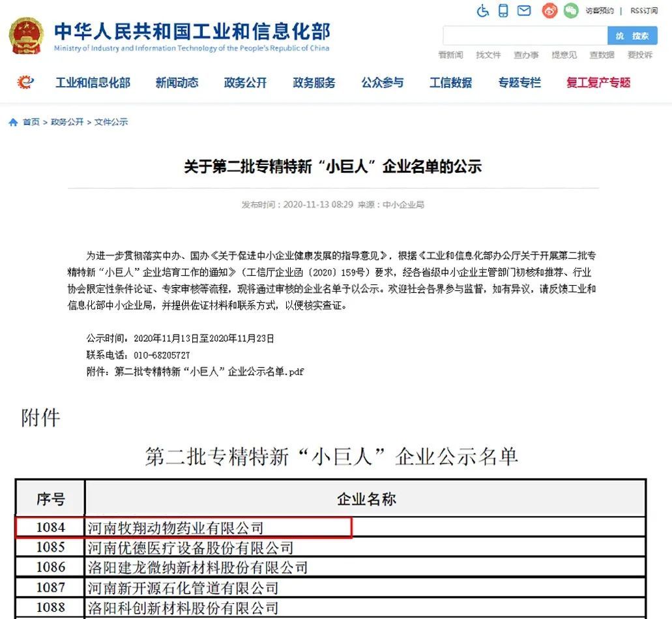Open the 新闻动态 navigation menu
The width and height of the screenshot is (672, 619).
pos(177,82)
